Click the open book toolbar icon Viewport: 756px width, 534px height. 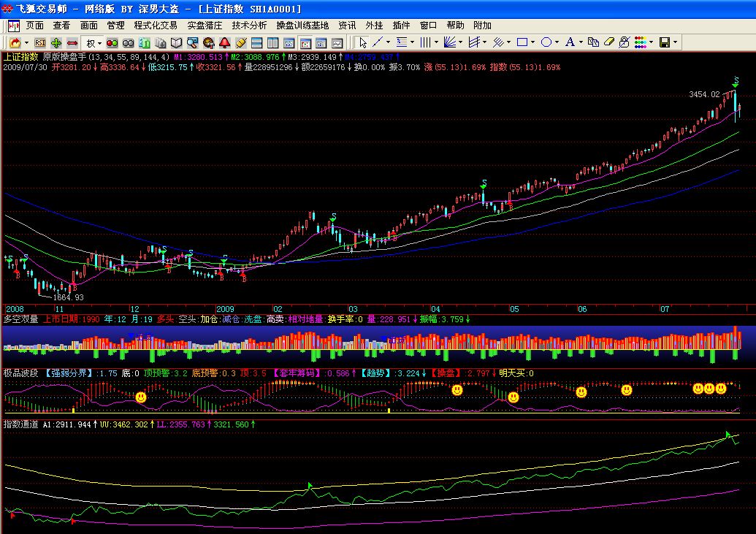coord(177,43)
